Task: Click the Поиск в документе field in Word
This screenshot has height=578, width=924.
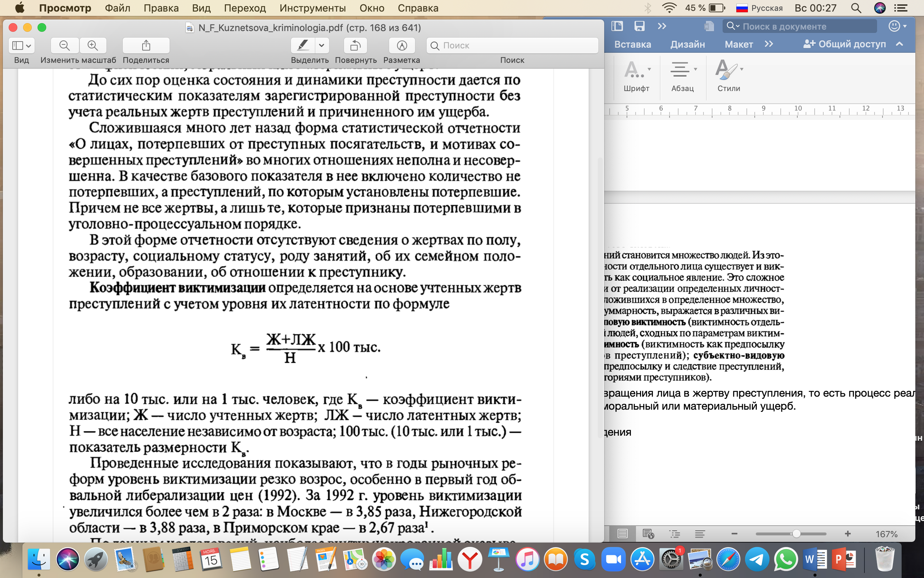Action: tap(799, 26)
